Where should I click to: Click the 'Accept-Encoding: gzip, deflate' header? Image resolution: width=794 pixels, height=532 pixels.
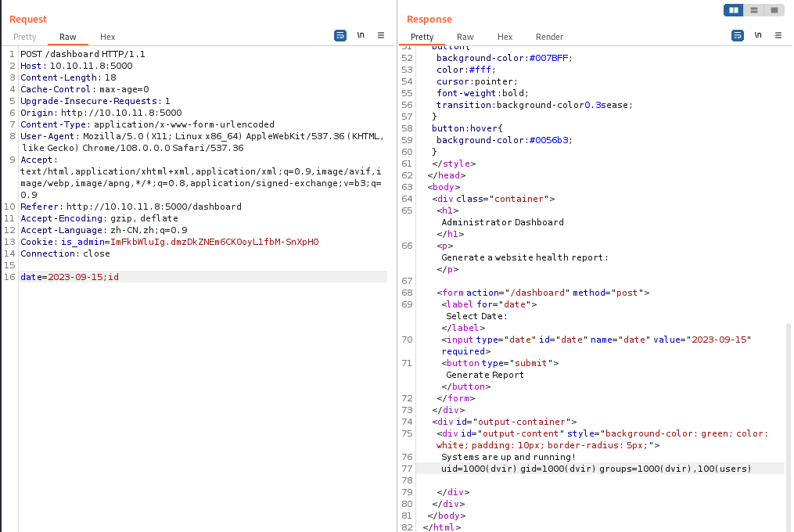(x=99, y=218)
